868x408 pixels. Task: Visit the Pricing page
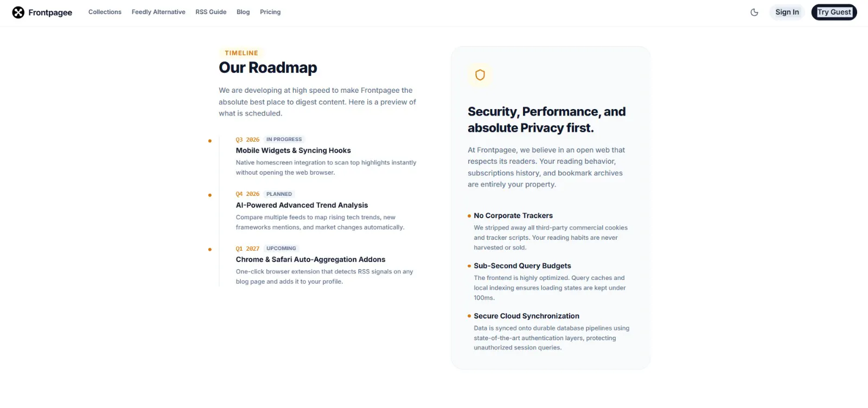click(x=270, y=12)
